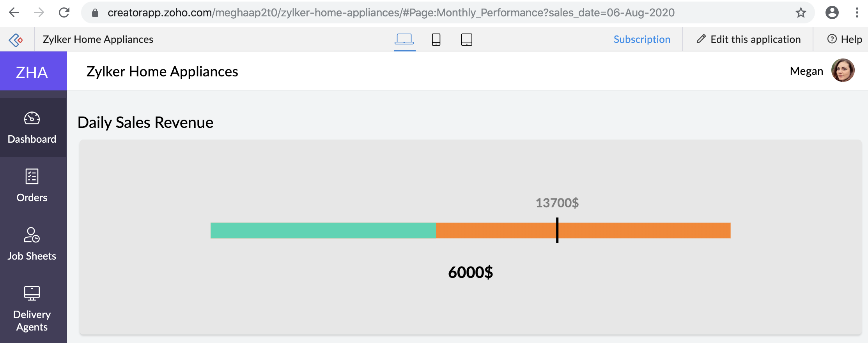Open Chrome's three-dot menu
The image size is (868, 343).
(857, 12)
